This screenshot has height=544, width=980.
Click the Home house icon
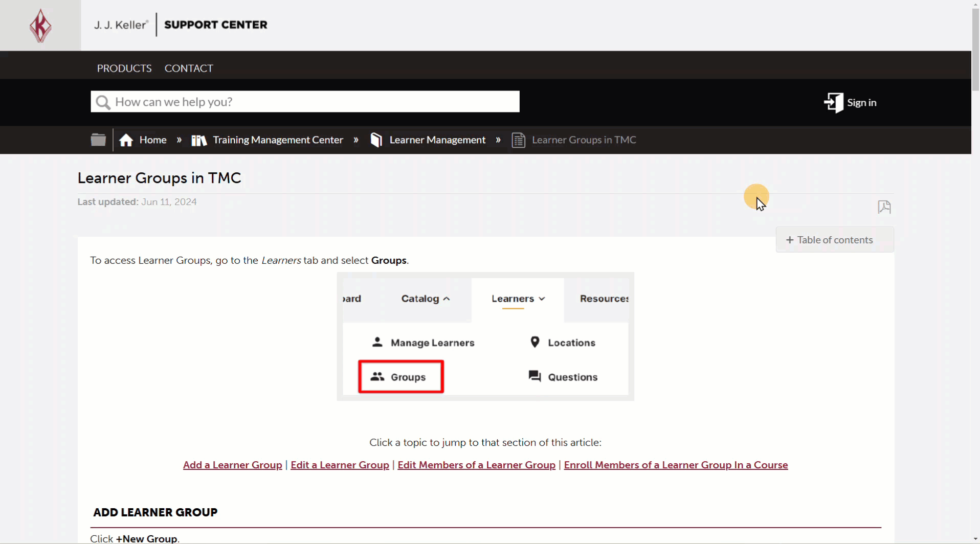click(x=126, y=140)
